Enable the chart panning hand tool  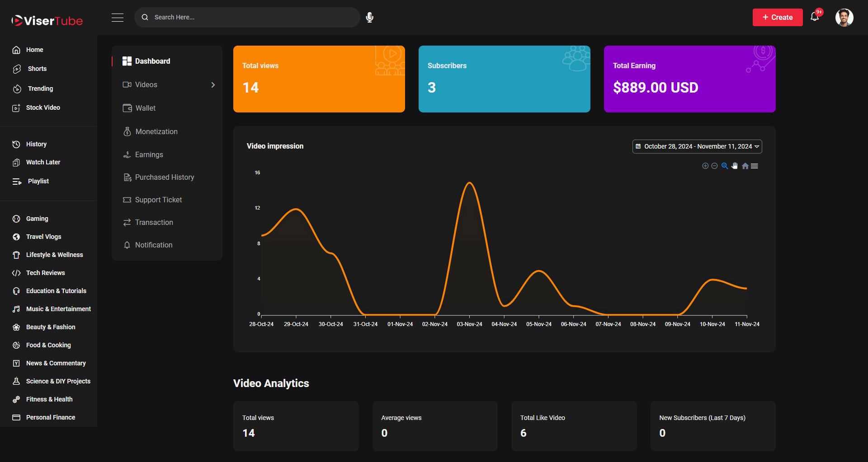tap(735, 166)
